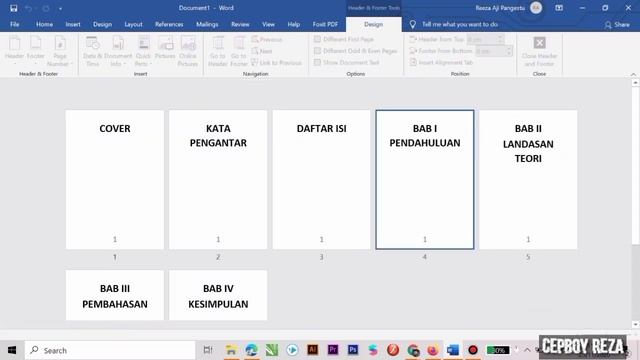
Task: Open the Reeza Aji Pangestu account avatar
Action: (536, 8)
